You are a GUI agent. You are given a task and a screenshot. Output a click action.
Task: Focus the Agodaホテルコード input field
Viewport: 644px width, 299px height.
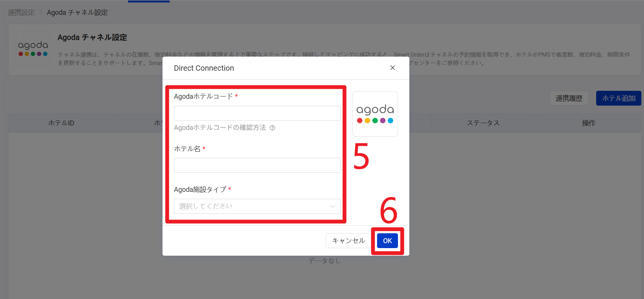click(257, 113)
